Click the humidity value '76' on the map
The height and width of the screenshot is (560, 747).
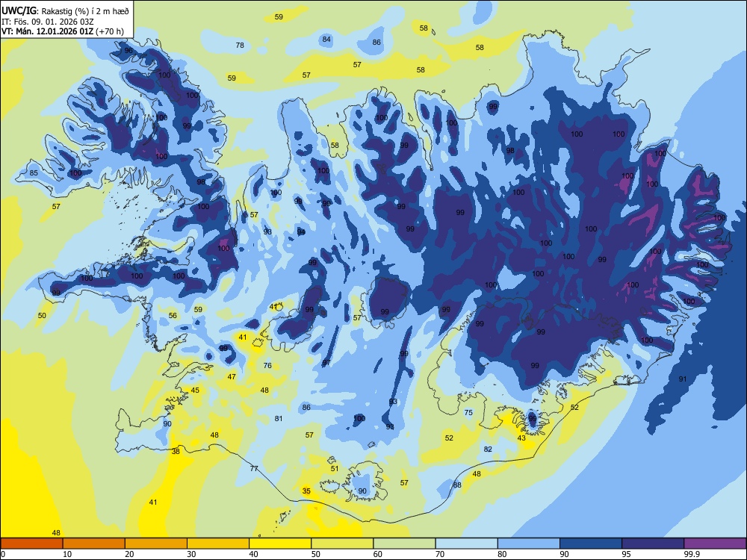pyautogui.click(x=267, y=366)
